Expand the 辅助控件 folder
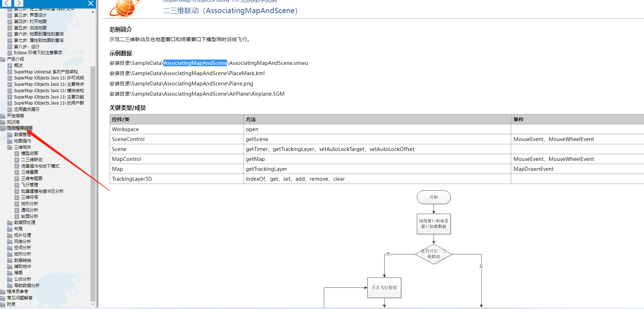Screen dimensions: 644x309 [x=10, y=266]
